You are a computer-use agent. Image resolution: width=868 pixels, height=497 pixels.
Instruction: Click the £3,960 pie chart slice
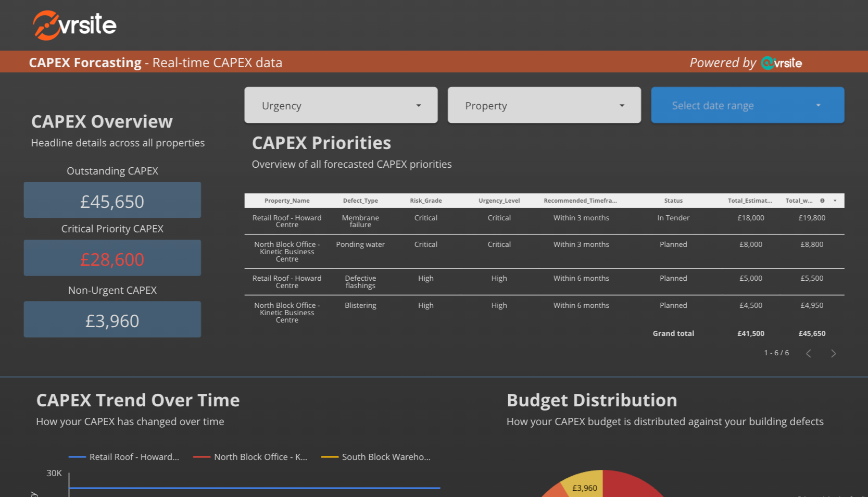[585, 486]
